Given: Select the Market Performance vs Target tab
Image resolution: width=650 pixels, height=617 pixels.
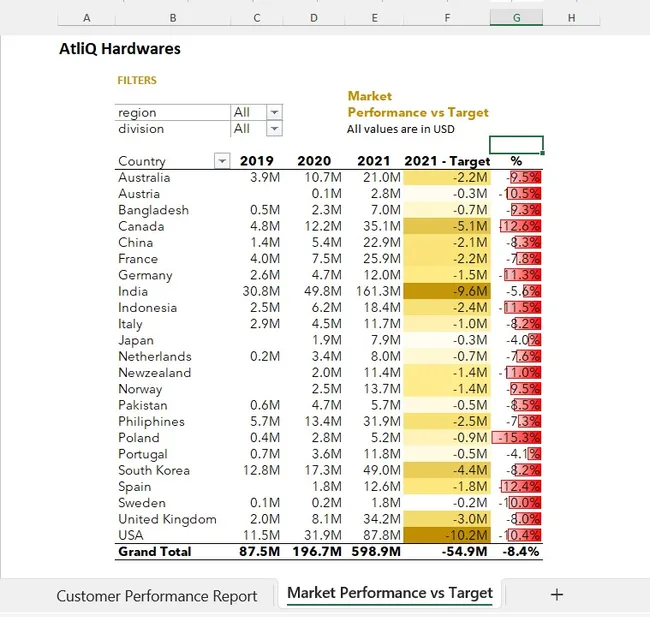Looking at the screenshot, I should click(389, 593).
